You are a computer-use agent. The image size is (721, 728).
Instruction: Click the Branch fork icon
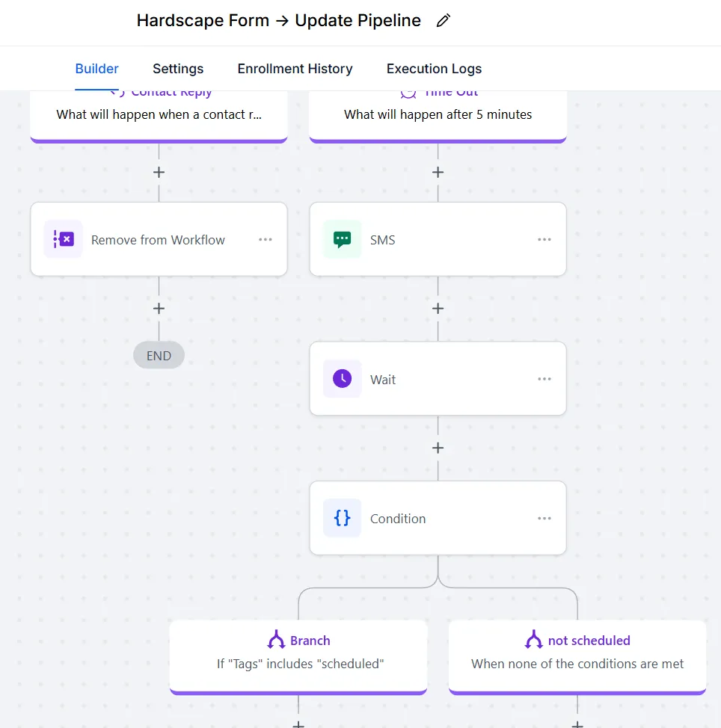pos(277,640)
